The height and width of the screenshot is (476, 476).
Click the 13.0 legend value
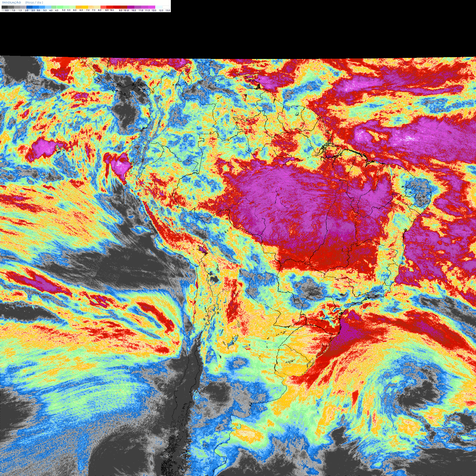click(168, 10)
